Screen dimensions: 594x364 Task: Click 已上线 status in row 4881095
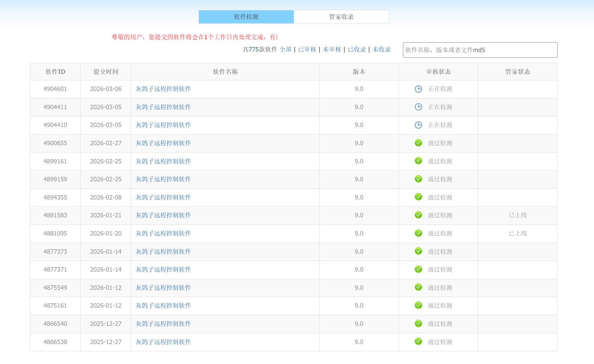click(x=517, y=234)
